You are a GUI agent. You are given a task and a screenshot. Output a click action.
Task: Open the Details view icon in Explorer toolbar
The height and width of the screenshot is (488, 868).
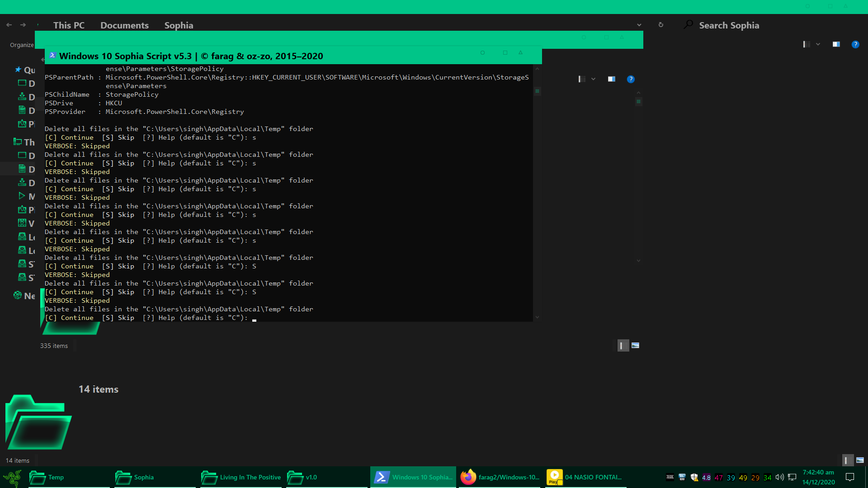(807, 44)
